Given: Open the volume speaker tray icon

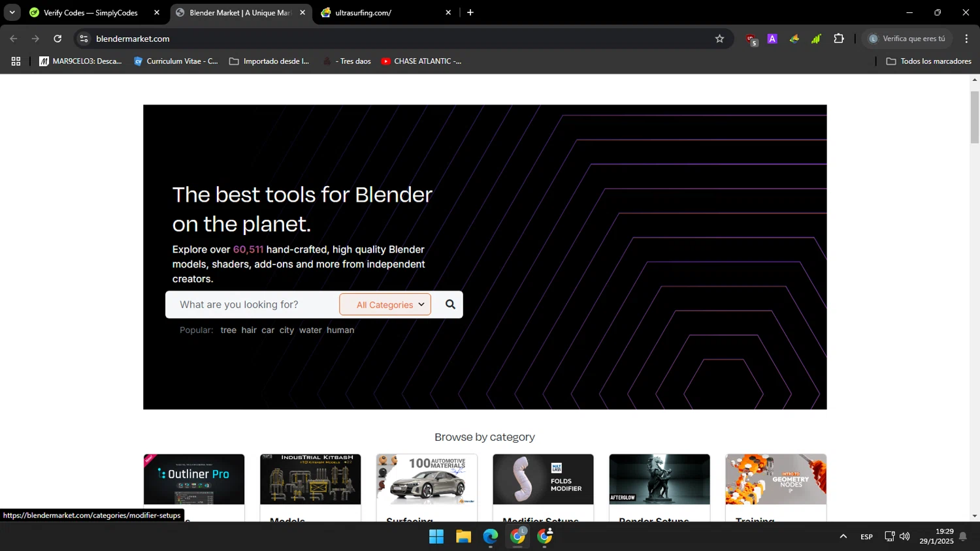Looking at the screenshot, I should (905, 537).
